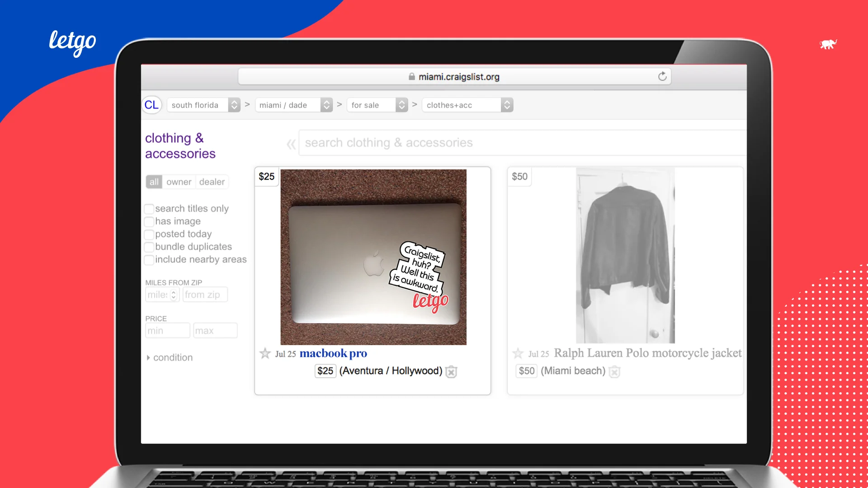Open the south florida region dropdown
Viewport: 868px width, 488px height.
point(203,105)
